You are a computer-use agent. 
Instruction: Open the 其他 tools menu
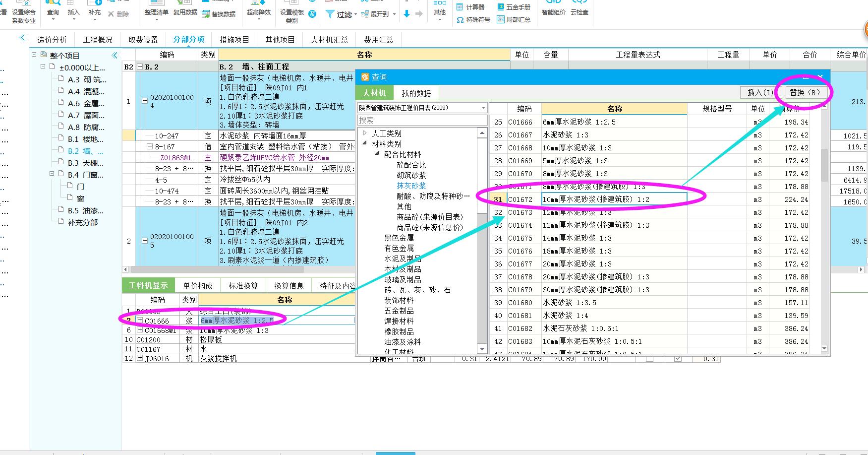pos(440,10)
